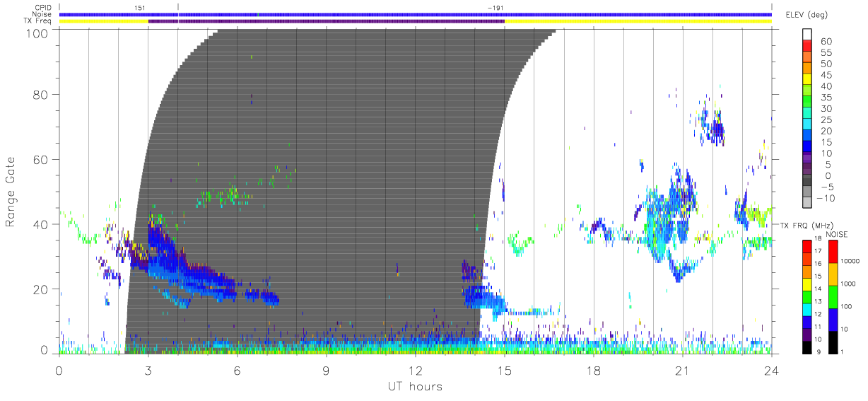Click Range Gate tick label "40" on y-axis
Screen dimensions: 868x401
[x=42, y=224]
